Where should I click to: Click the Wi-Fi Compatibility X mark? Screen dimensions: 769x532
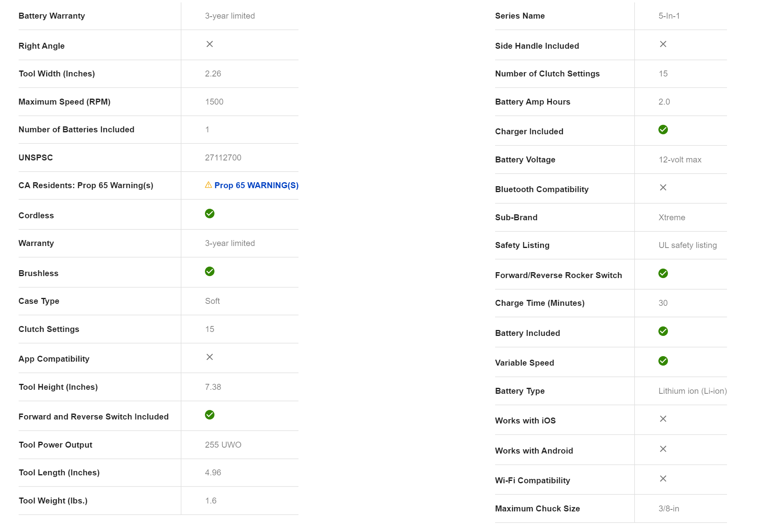pyautogui.click(x=663, y=479)
